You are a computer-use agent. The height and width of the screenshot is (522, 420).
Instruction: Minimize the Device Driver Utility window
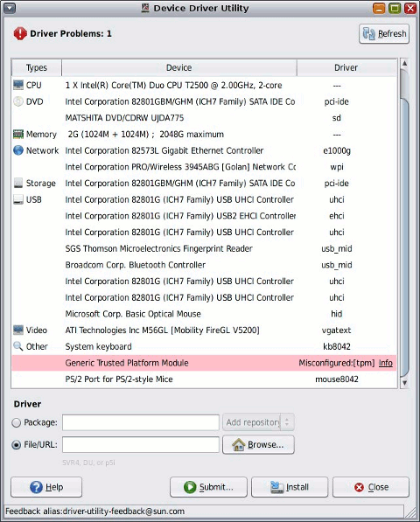pos(379,9)
